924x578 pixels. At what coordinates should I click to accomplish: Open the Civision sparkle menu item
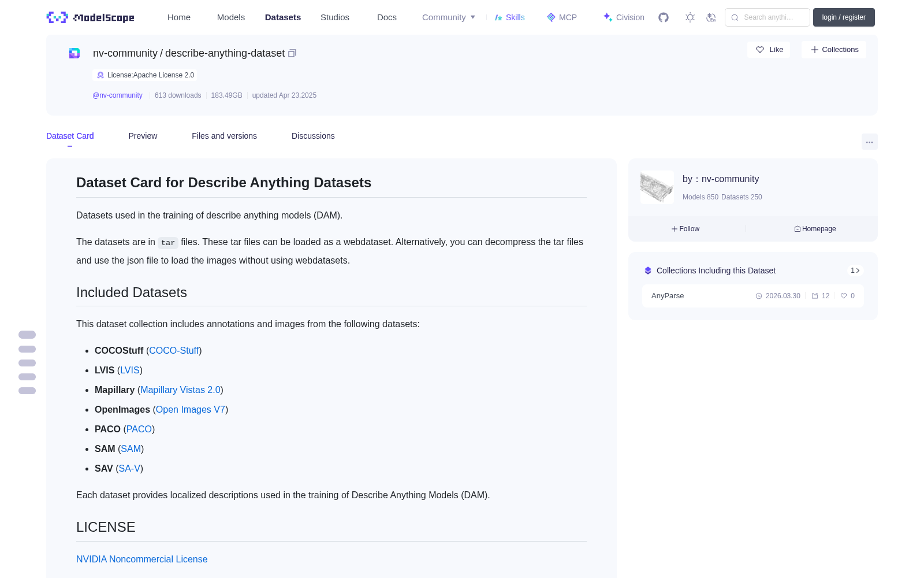click(x=624, y=17)
